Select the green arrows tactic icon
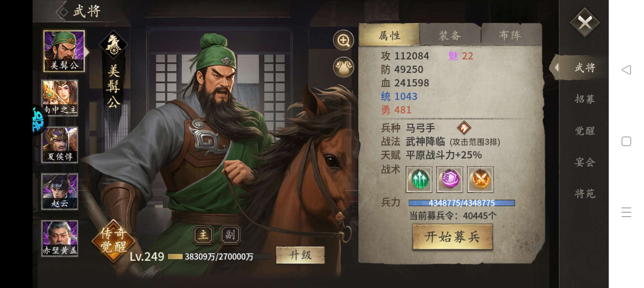The width and height of the screenshot is (644, 288). [419, 179]
